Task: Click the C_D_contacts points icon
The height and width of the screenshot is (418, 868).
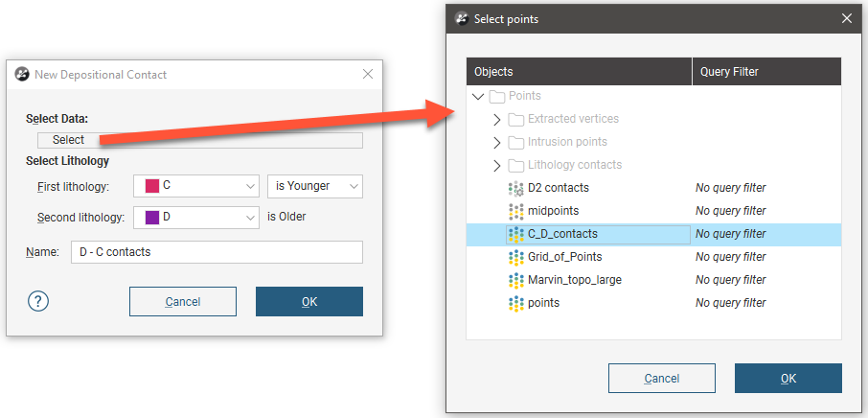Action: (514, 234)
